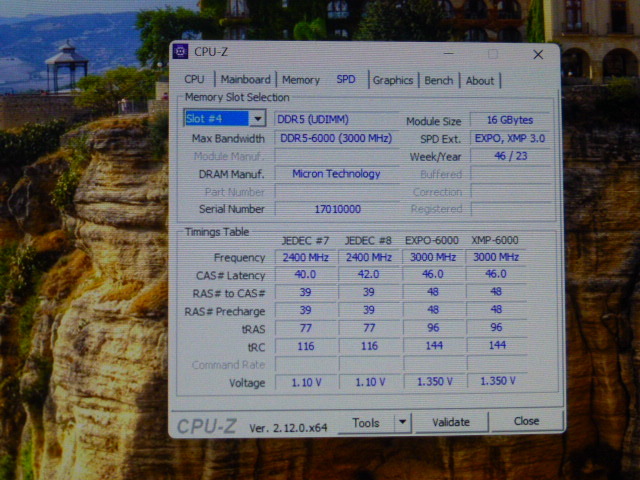Click JEDEC #7 frequency 2400 MHz

[x=306, y=258]
